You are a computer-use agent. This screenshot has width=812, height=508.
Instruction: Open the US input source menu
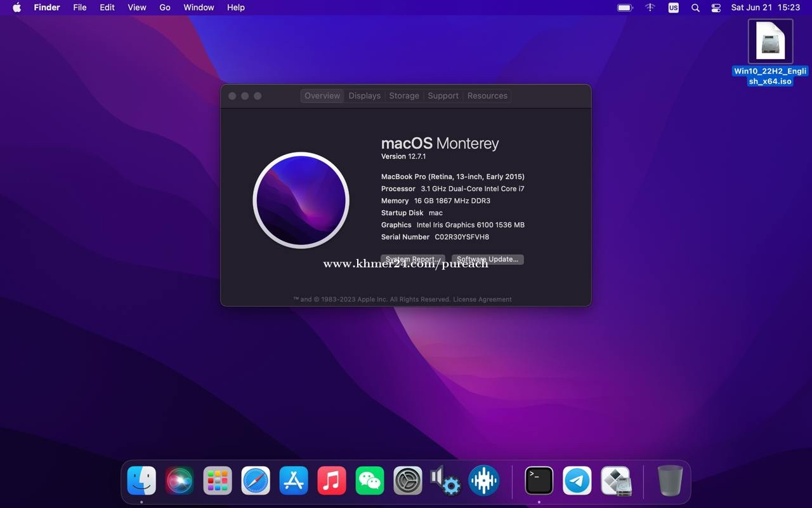coord(673,8)
